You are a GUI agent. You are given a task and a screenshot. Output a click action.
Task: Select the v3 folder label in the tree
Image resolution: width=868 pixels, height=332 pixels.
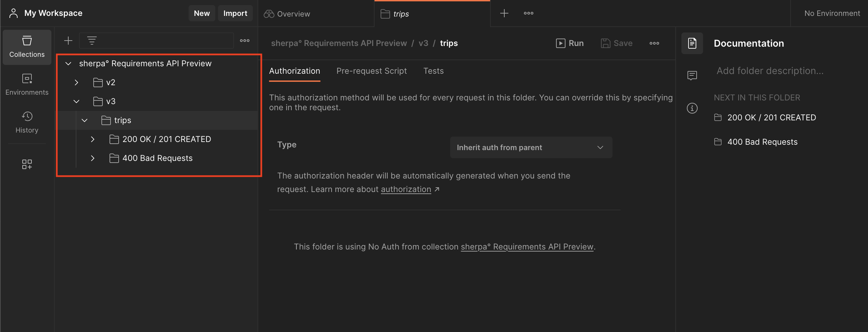tap(111, 101)
